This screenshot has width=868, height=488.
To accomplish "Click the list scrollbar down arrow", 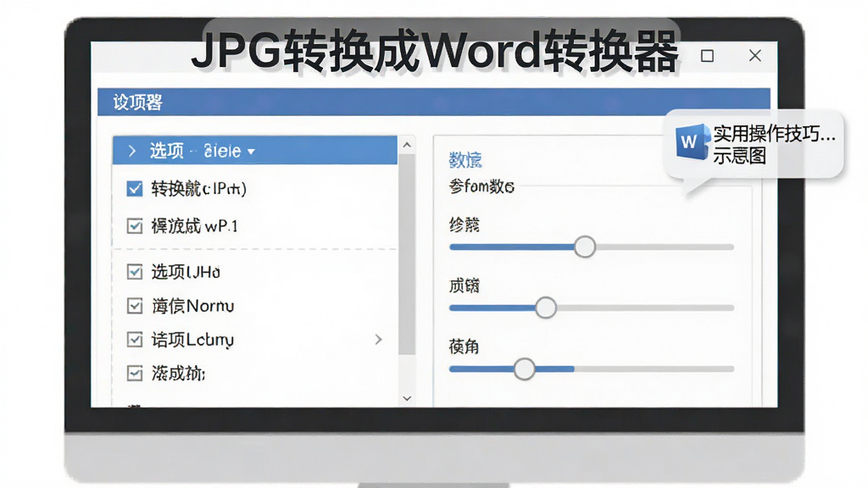I will pyautogui.click(x=407, y=398).
